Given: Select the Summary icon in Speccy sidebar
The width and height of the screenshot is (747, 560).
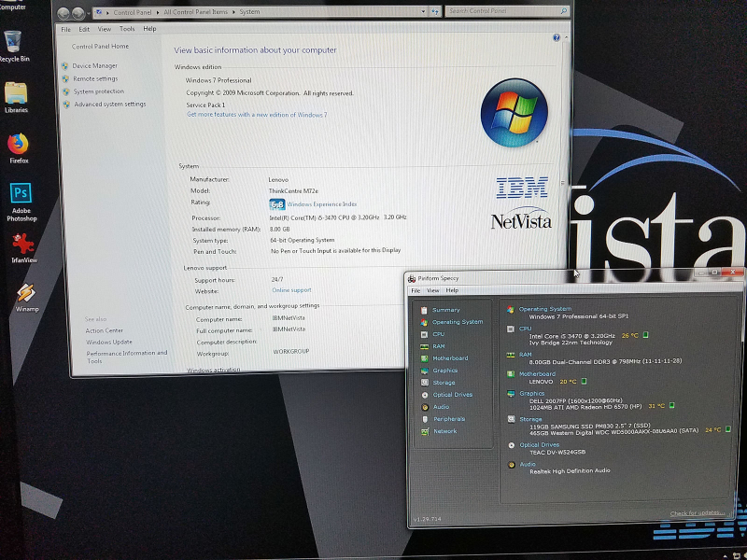Looking at the screenshot, I should tap(424, 310).
